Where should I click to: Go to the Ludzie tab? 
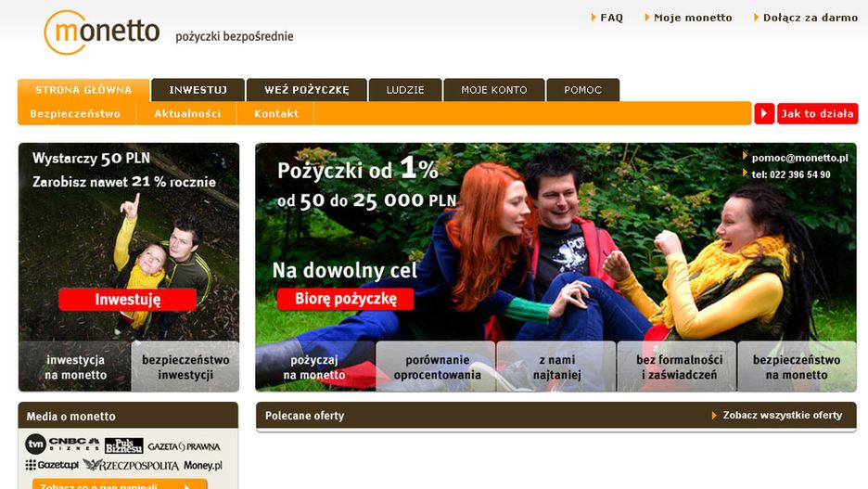pos(405,90)
